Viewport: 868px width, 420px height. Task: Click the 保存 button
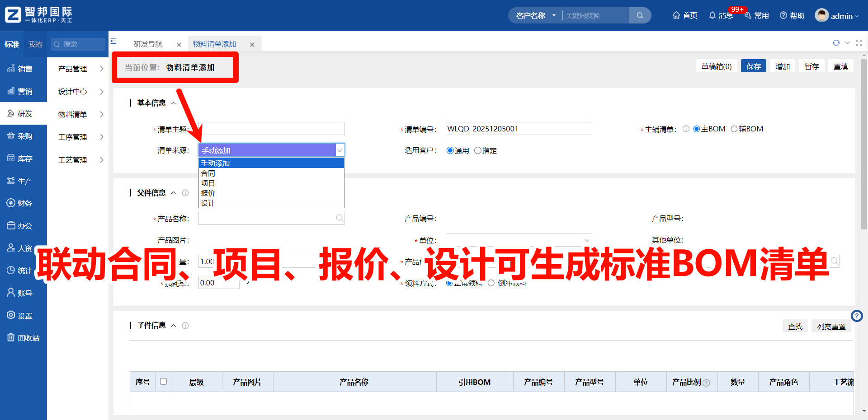753,66
